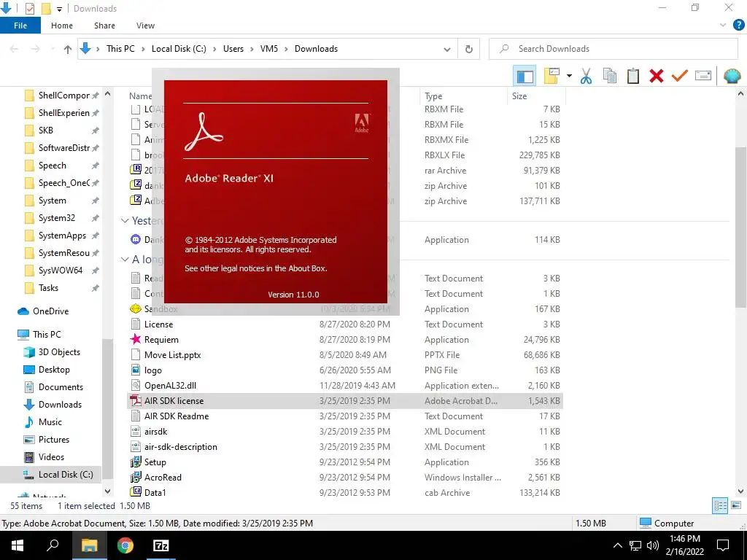The width and height of the screenshot is (747, 560).
Task: Open 7-Zip from the taskbar
Action: click(160, 545)
